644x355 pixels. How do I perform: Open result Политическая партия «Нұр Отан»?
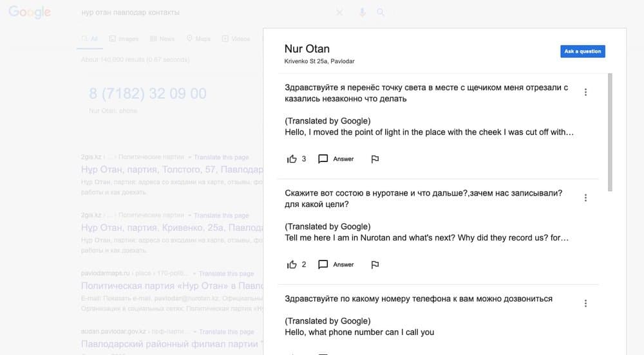(172, 286)
